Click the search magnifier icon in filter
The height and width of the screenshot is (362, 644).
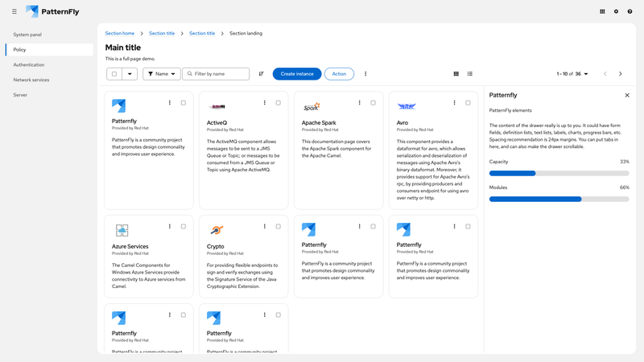click(190, 74)
